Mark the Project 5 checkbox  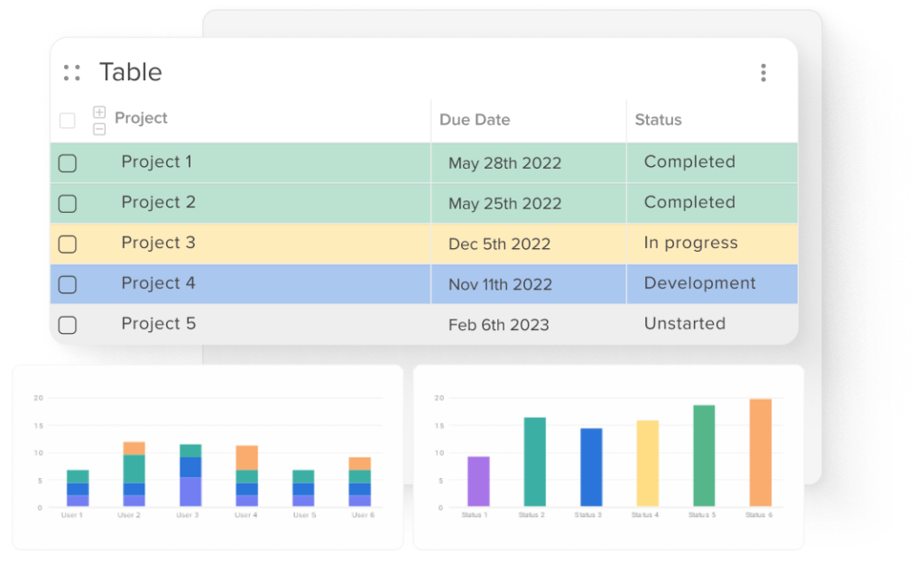pyautogui.click(x=68, y=325)
